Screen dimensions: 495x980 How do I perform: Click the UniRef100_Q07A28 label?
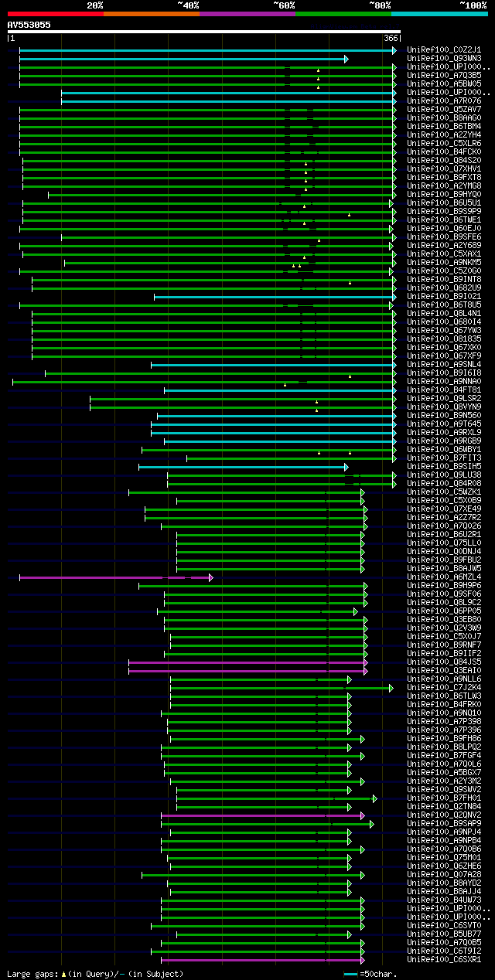[444, 875]
